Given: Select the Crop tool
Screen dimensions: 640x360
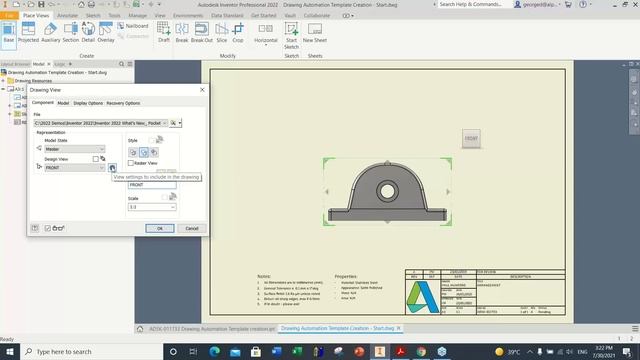Looking at the screenshot, I should 238,33.
